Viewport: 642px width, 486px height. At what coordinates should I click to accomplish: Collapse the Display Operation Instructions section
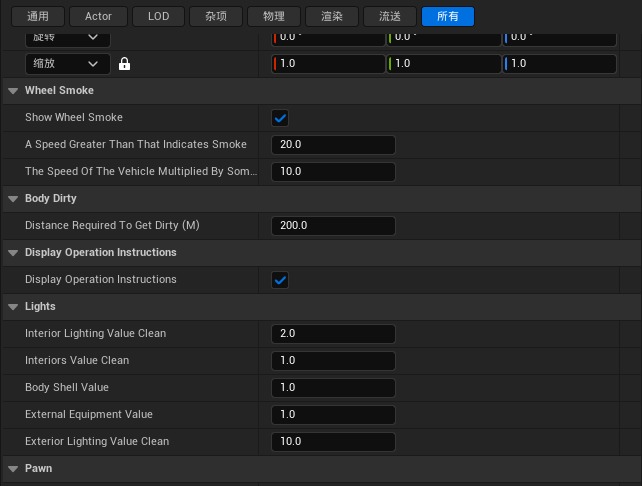point(13,253)
